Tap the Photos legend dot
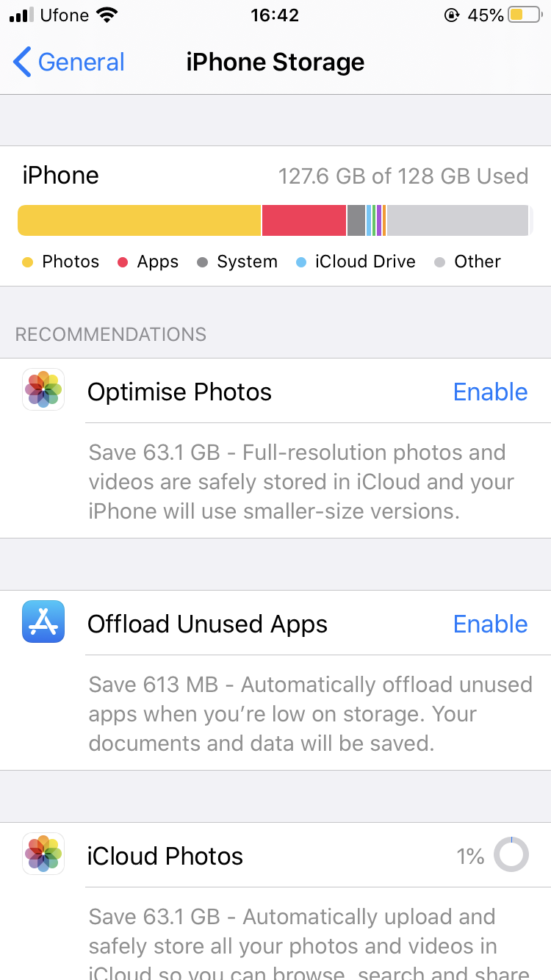Viewport: 551px width, 980px height. 28,262
